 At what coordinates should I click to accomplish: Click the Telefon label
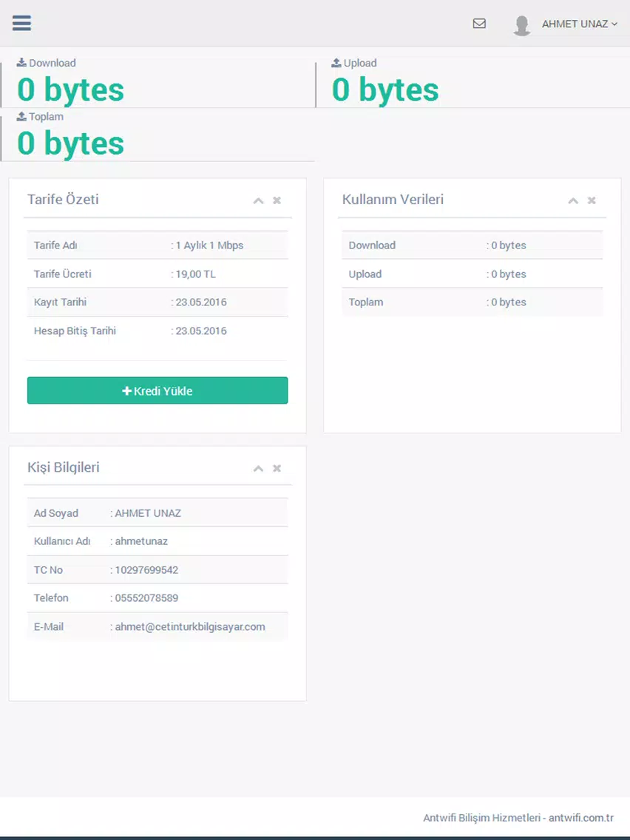(51, 598)
